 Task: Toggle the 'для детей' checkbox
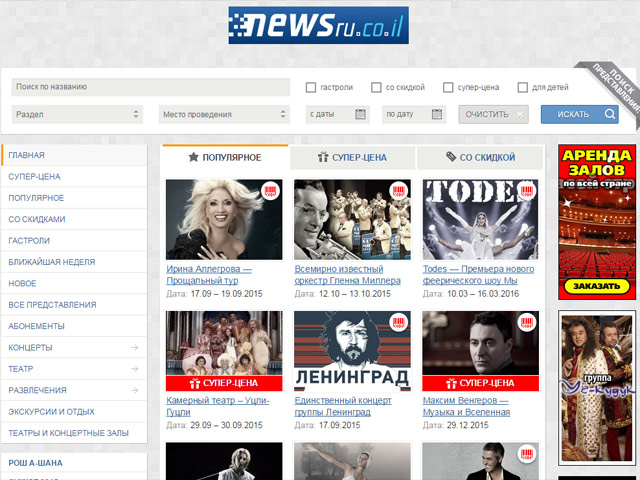coord(522,87)
